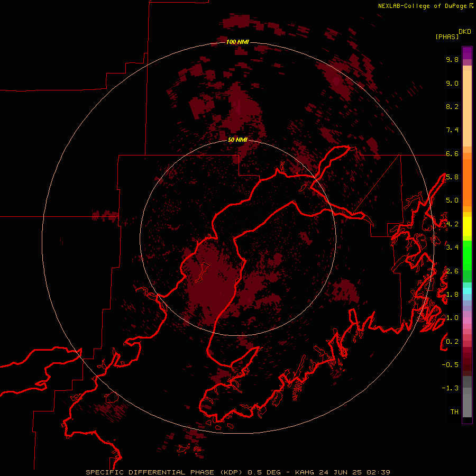Click the 9.8 legend value
This screenshot has height=476, width=476.
tap(452, 59)
